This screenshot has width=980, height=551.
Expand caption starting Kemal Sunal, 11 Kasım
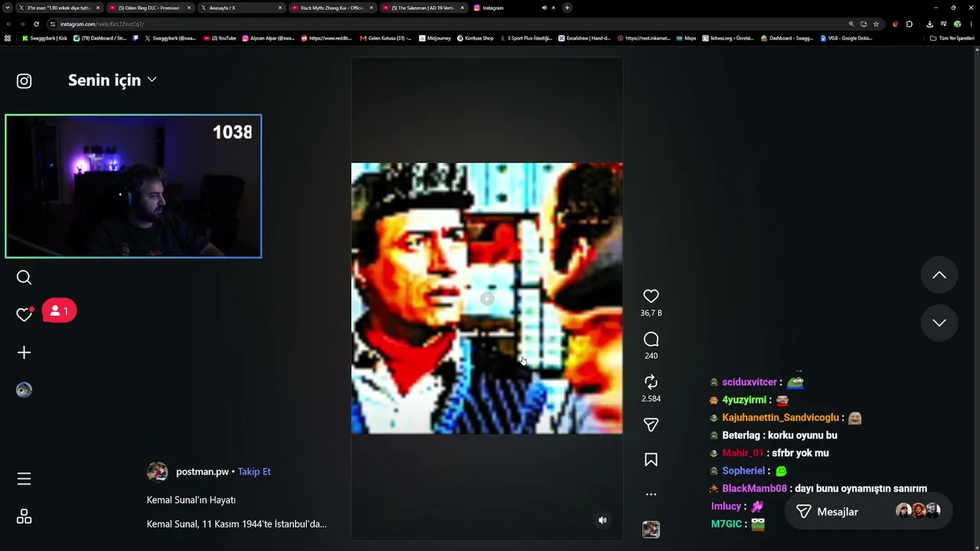pyautogui.click(x=237, y=524)
